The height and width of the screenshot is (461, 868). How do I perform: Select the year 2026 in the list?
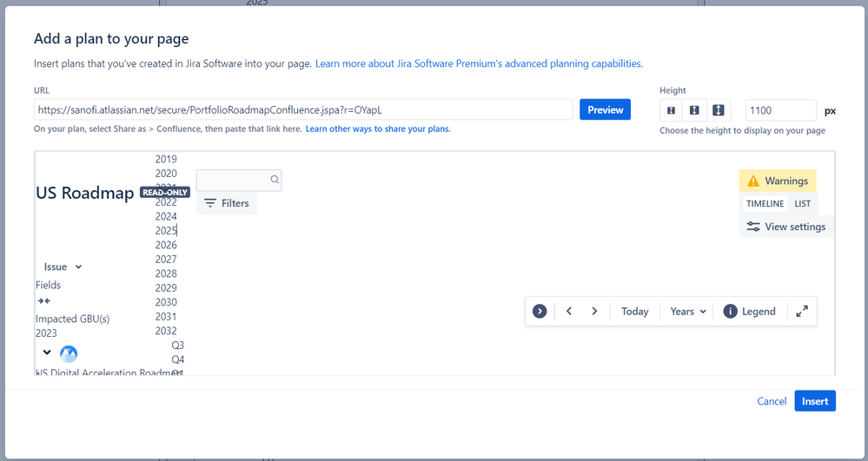[166, 245]
